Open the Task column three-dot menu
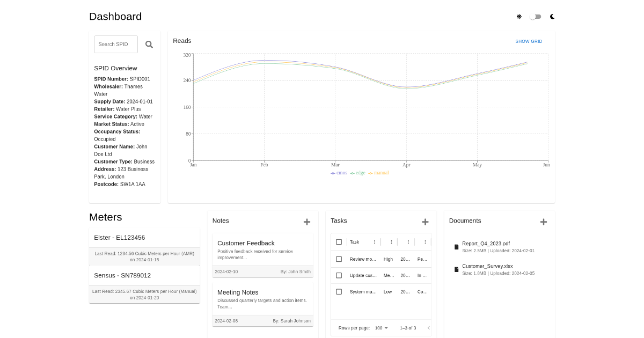 tap(374, 241)
